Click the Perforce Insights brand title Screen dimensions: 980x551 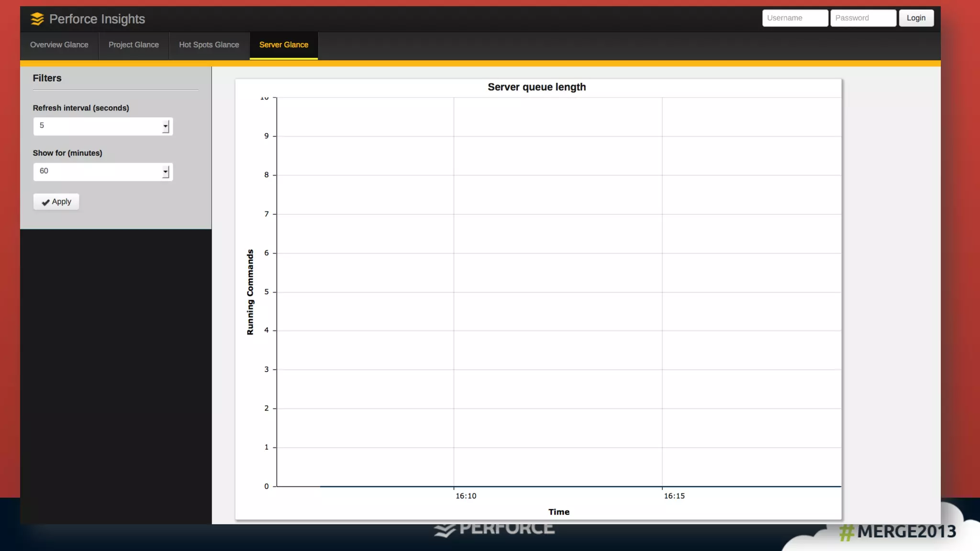pos(97,19)
